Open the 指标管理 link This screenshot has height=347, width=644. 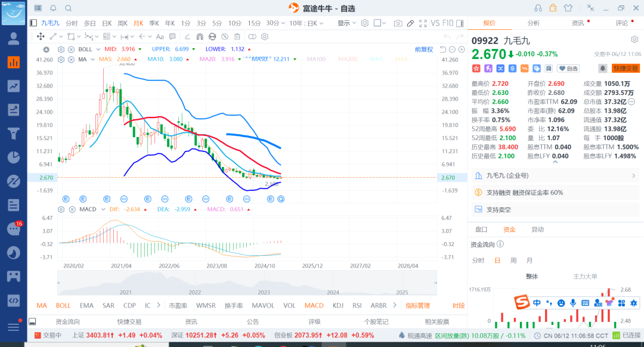(417, 305)
